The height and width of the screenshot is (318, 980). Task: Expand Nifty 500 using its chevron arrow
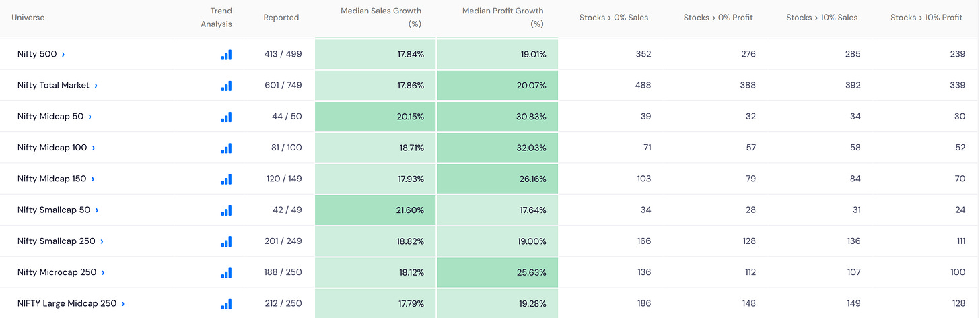[63, 55]
